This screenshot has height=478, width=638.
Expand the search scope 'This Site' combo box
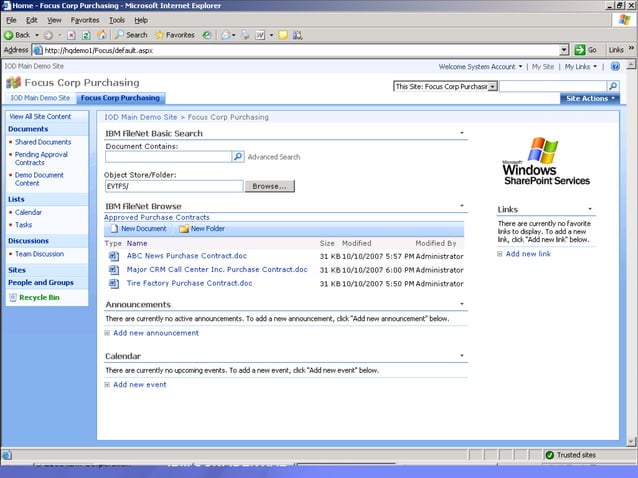[x=492, y=86]
